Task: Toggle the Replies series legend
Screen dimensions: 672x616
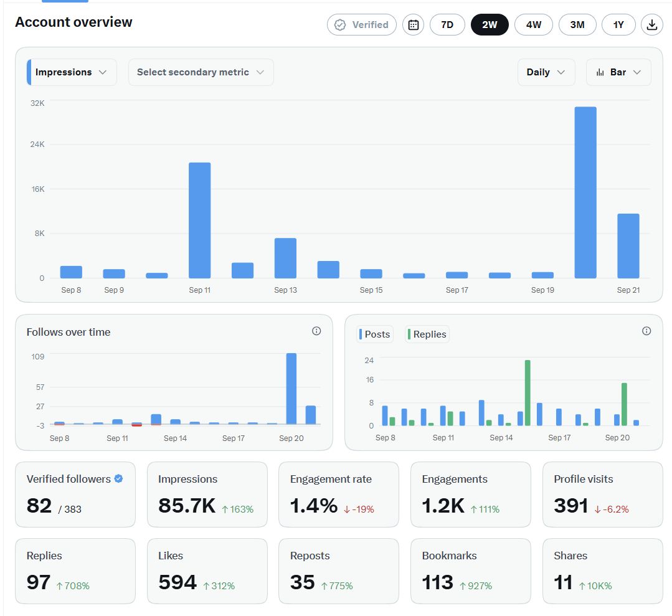Action: coord(427,334)
